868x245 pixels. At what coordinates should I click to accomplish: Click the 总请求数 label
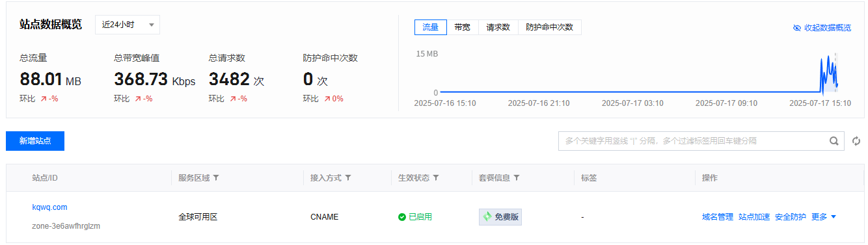[x=226, y=58]
